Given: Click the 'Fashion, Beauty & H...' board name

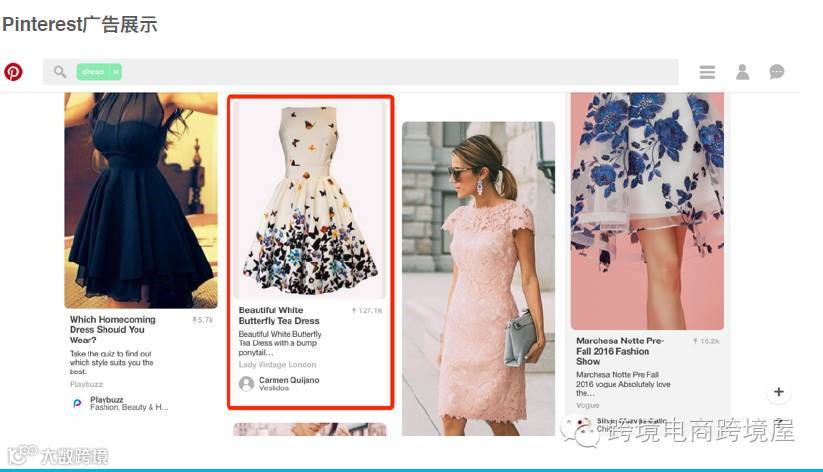Looking at the screenshot, I should click(129, 407).
